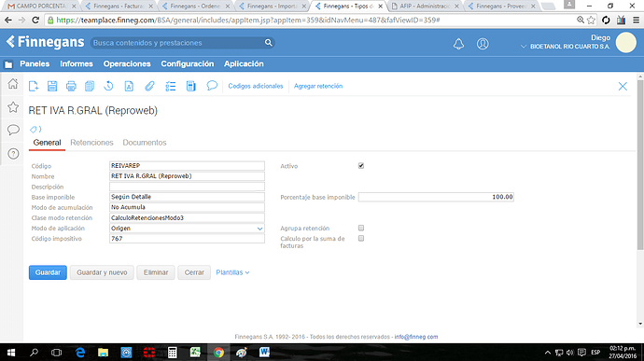Viewport: 644px width, 361px height.
Task: Check Calculo por la suma de facturas
Action: (x=361, y=238)
